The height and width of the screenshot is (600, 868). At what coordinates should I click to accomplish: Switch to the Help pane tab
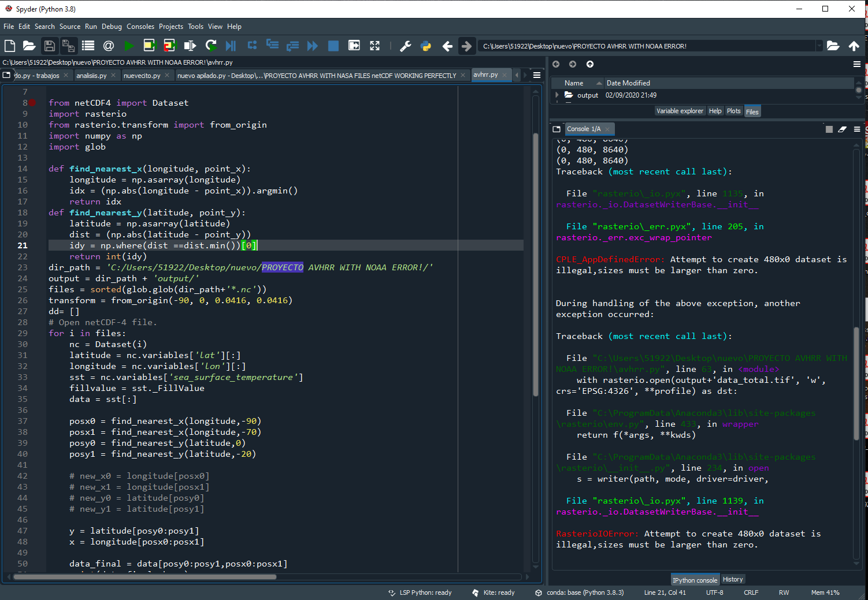[x=715, y=111]
